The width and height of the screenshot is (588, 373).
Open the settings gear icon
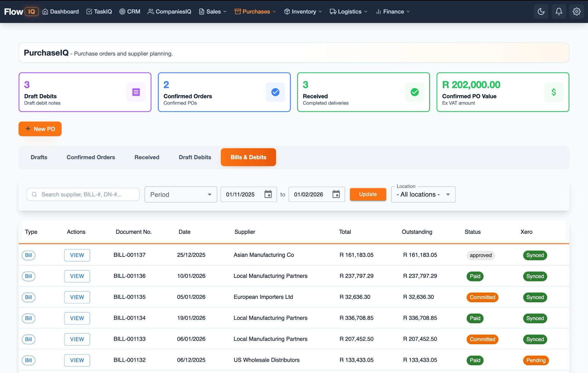[x=577, y=11]
